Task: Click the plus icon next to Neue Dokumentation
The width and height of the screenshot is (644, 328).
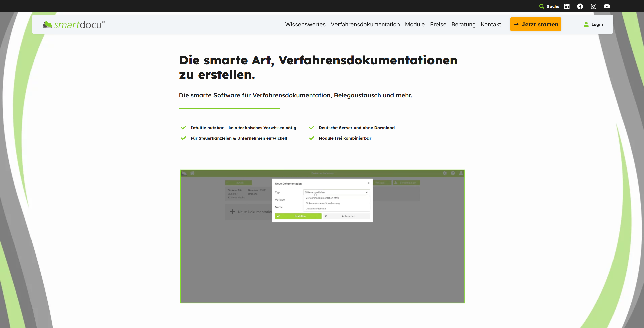Action: point(232,212)
